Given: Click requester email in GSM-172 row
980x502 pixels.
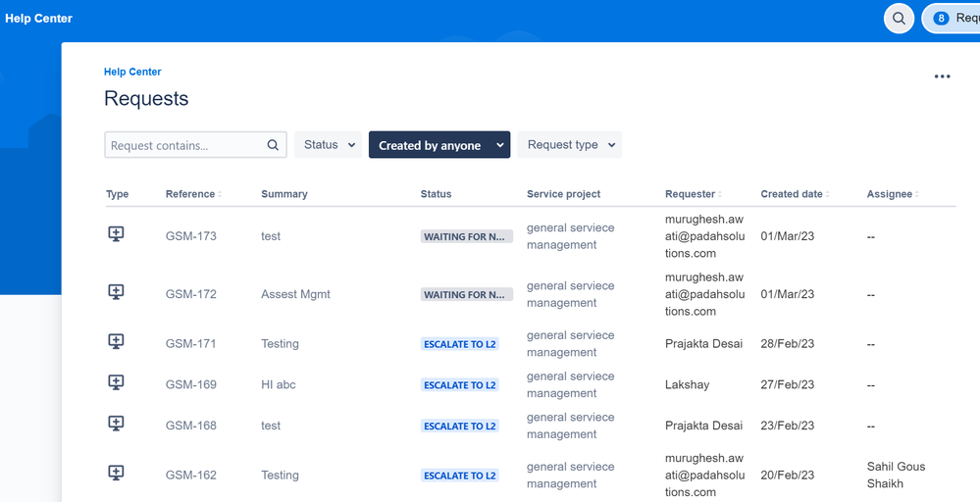Looking at the screenshot, I should coord(704,294).
